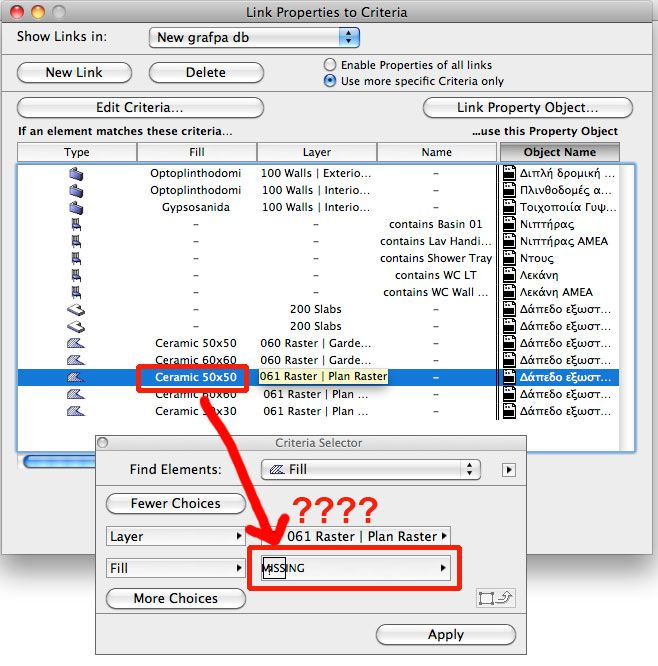Click the horizontal scrollbar under the list
The width and height of the screenshot is (658, 666).
tap(59, 461)
